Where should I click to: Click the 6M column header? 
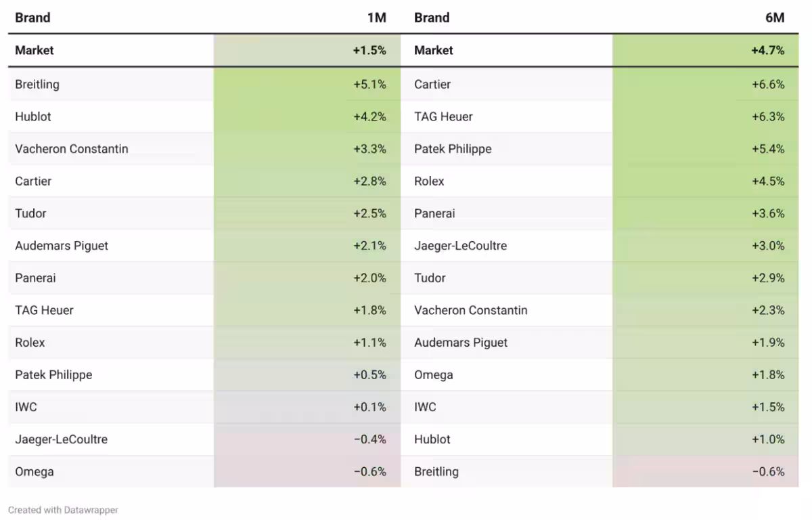pos(775,18)
